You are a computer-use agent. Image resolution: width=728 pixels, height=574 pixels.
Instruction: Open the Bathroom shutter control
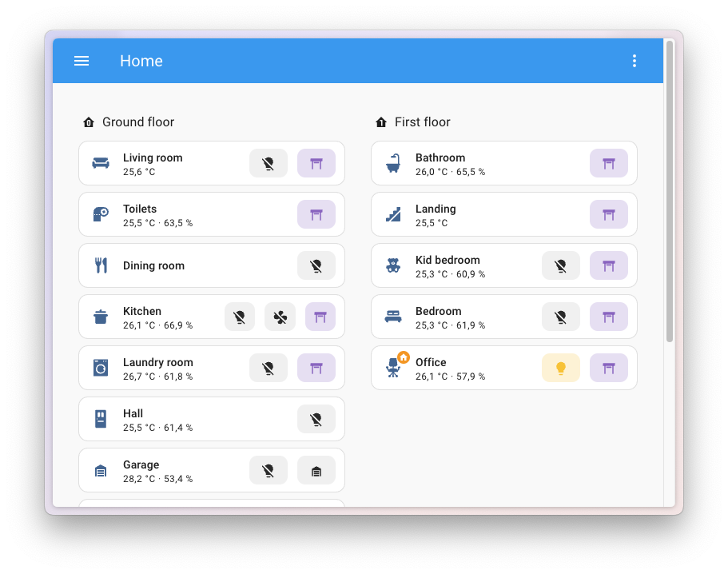pyautogui.click(x=609, y=163)
